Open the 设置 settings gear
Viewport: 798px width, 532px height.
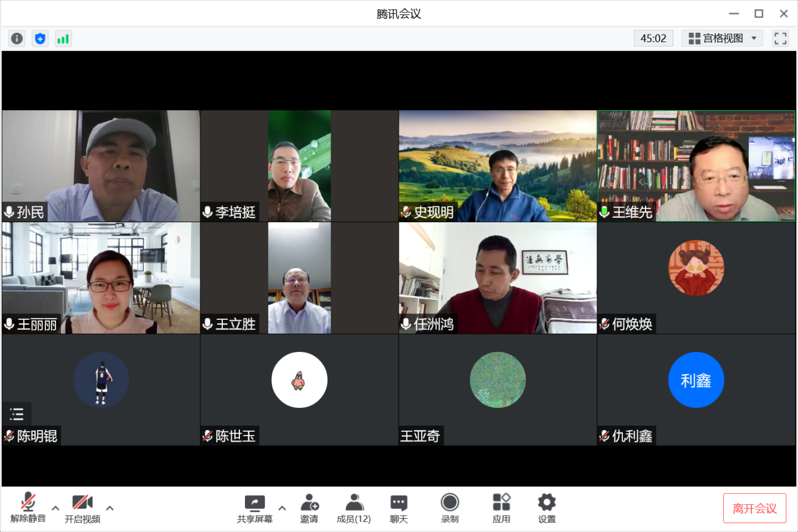click(x=547, y=508)
